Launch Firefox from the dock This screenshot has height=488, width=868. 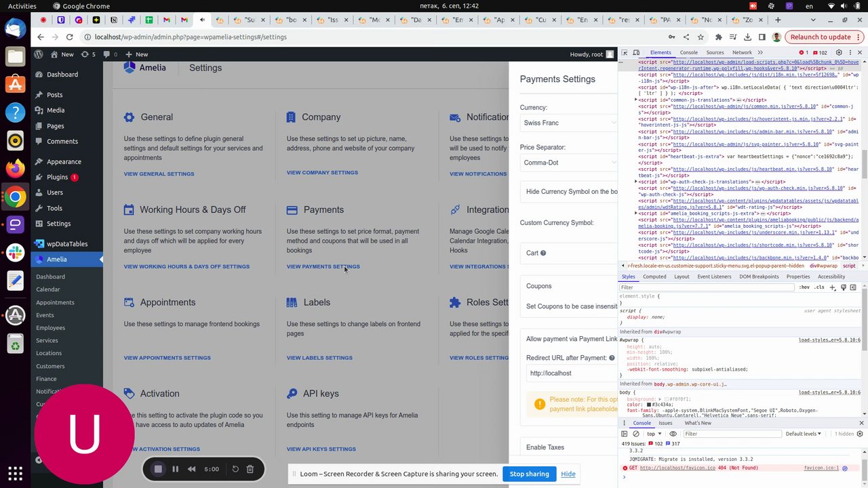(15, 168)
